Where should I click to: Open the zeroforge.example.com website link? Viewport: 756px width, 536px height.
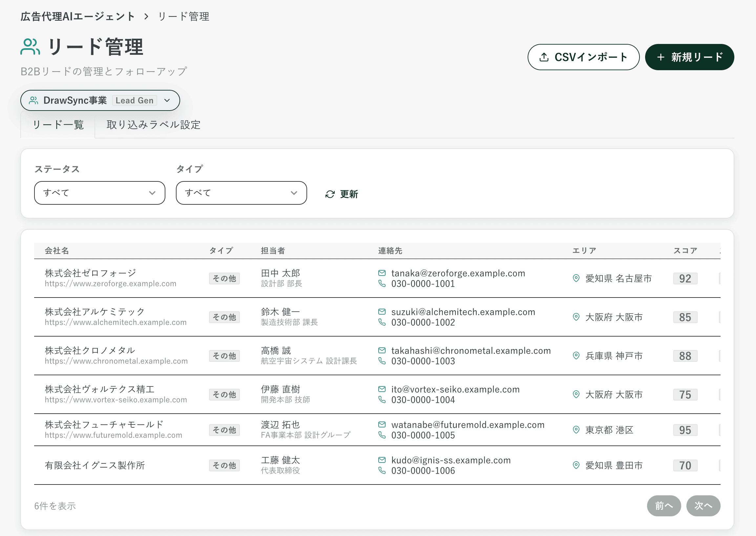(110, 284)
